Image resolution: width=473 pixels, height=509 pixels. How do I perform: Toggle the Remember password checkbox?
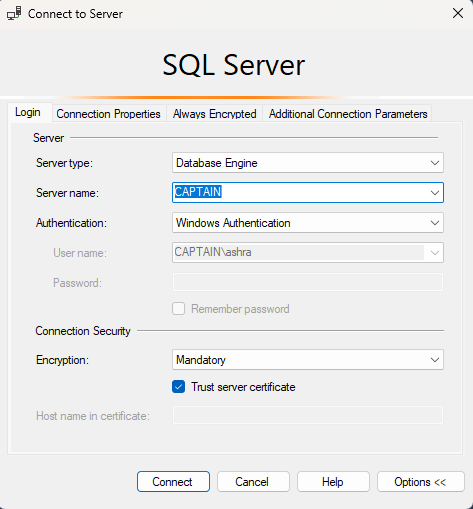click(x=179, y=309)
